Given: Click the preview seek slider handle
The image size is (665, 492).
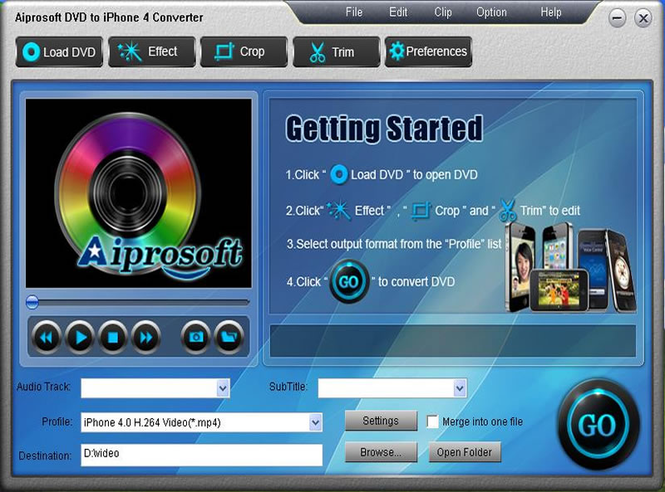Looking at the screenshot, I should (32, 302).
